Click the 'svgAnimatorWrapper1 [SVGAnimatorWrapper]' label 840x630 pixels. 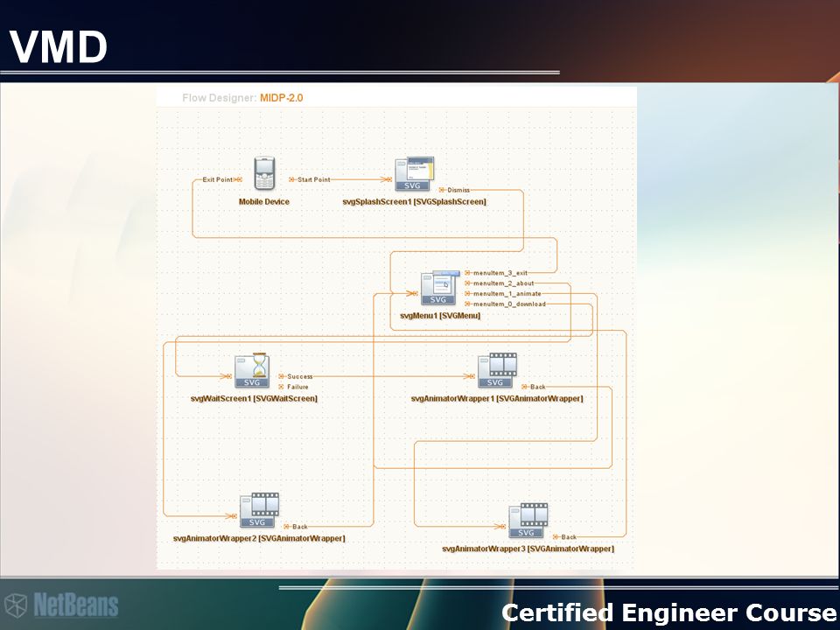[x=497, y=399]
